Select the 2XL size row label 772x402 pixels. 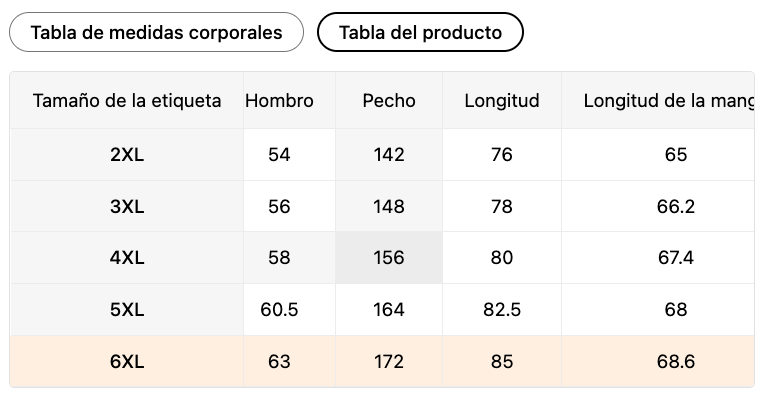[x=127, y=155]
